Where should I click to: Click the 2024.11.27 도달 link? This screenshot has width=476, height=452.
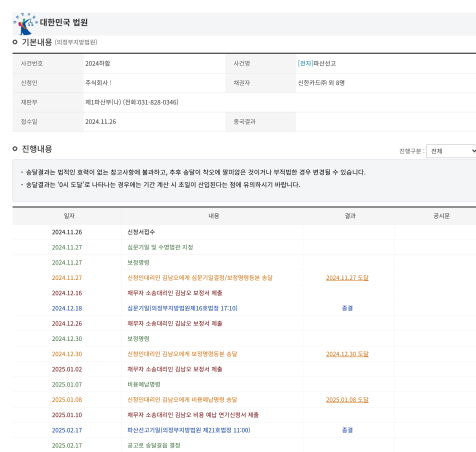coord(347,278)
